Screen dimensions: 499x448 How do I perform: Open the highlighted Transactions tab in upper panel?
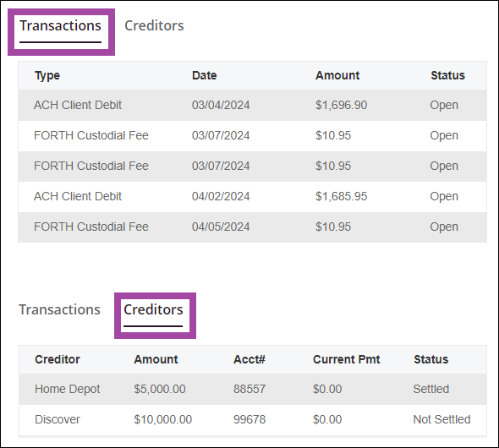coord(60,25)
